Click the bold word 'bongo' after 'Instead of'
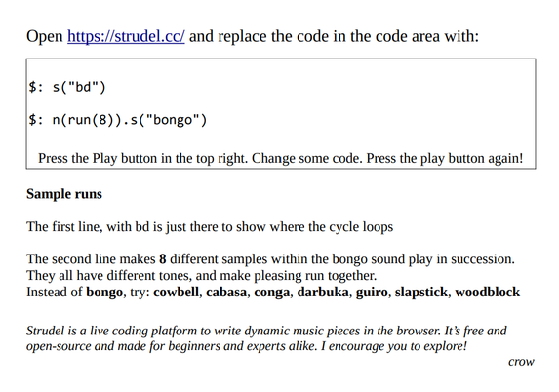 tap(104, 293)
